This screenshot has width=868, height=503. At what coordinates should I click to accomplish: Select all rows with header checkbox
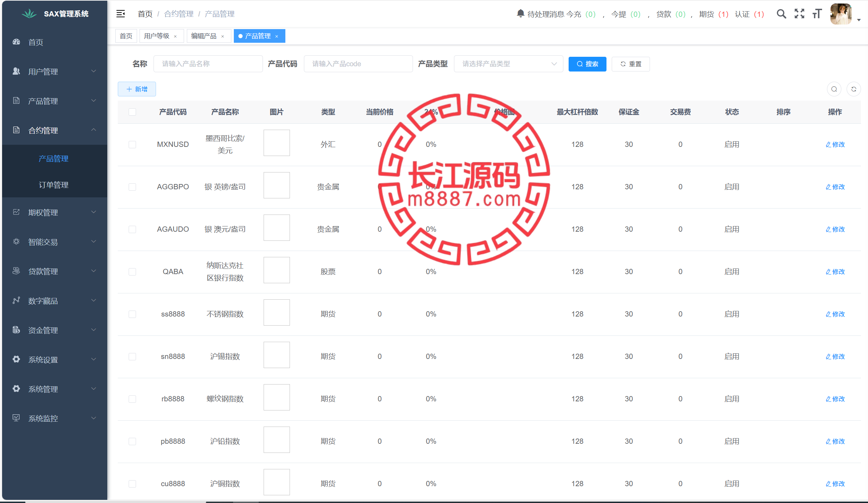pyautogui.click(x=132, y=112)
